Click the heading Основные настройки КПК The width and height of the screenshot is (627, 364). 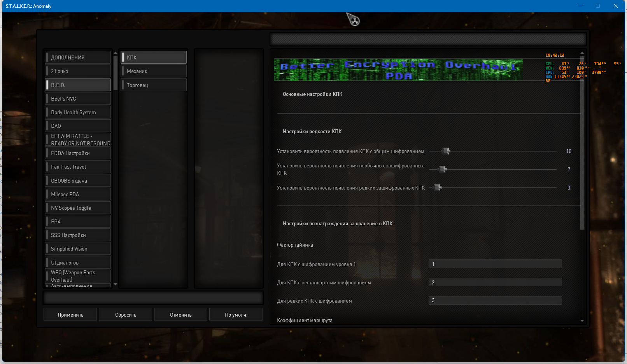pos(312,94)
